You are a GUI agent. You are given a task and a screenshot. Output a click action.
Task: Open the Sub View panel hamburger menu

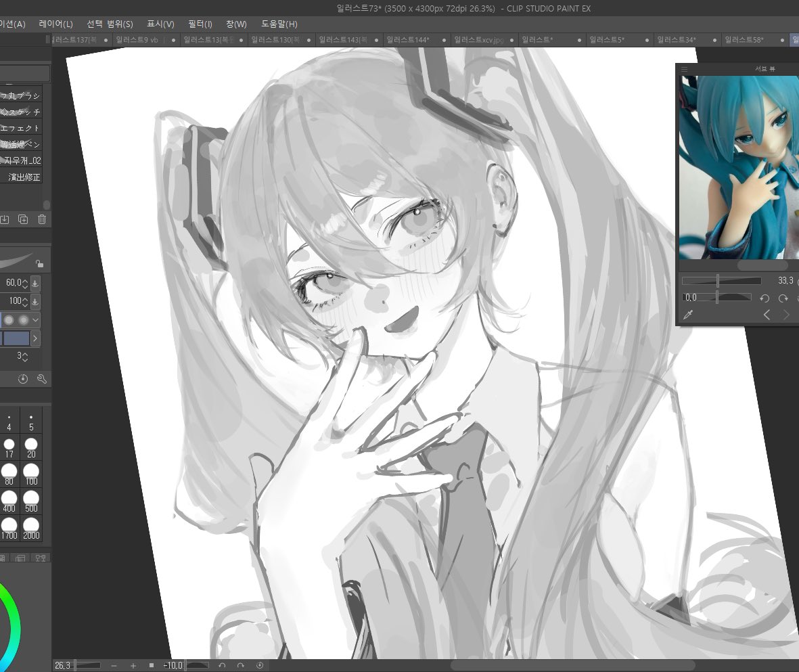click(685, 69)
